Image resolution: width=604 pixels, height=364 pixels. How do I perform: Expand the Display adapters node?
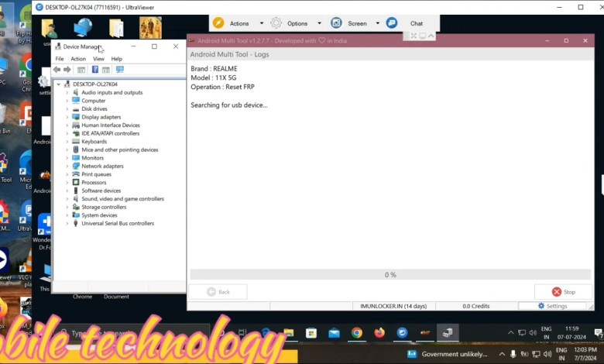[67, 117]
